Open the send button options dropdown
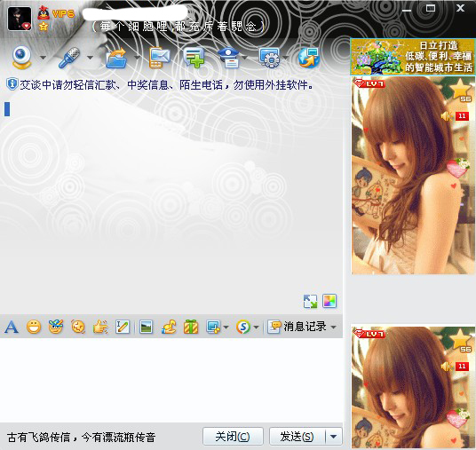The image size is (476, 450). point(334,437)
